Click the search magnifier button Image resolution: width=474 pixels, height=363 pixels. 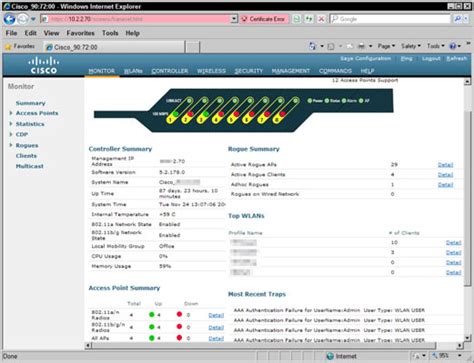tap(458, 19)
